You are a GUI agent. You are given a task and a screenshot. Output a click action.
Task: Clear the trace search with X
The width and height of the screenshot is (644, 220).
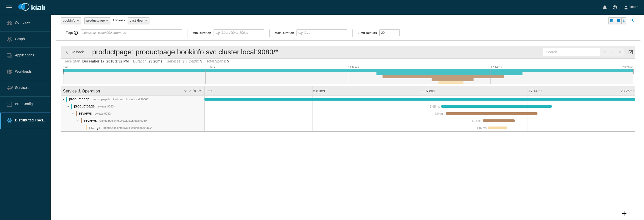click(620, 52)
